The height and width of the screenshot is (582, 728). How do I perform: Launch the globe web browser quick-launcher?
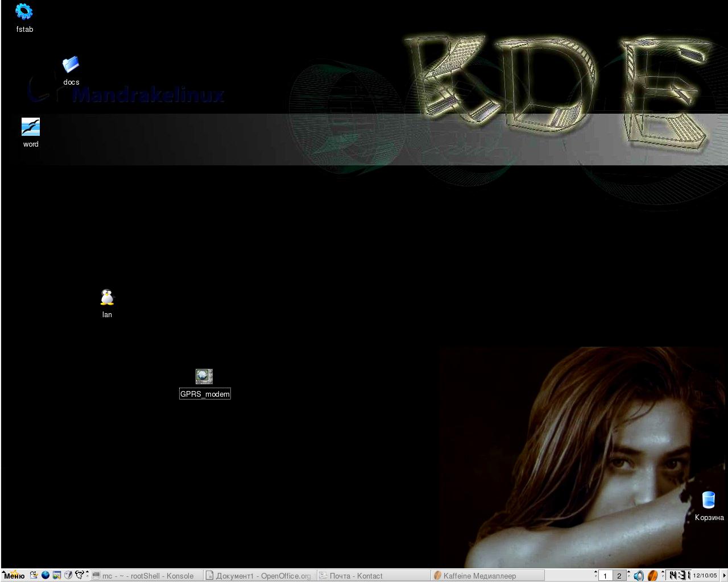tap(45, 575)
